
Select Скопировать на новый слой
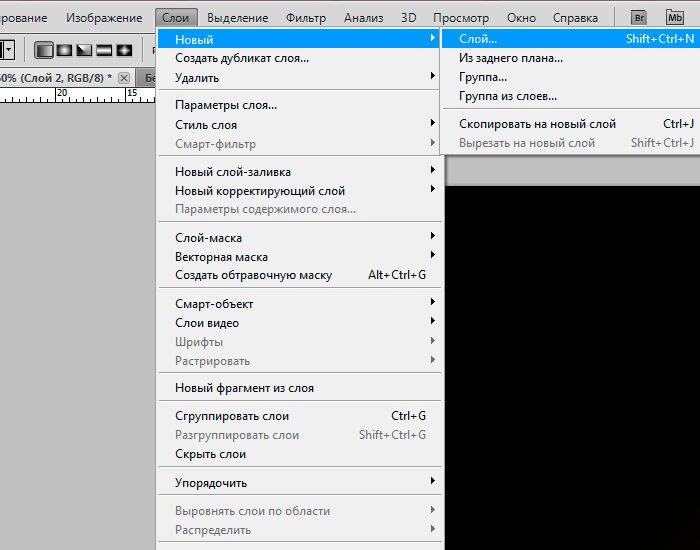pos(537,124)
